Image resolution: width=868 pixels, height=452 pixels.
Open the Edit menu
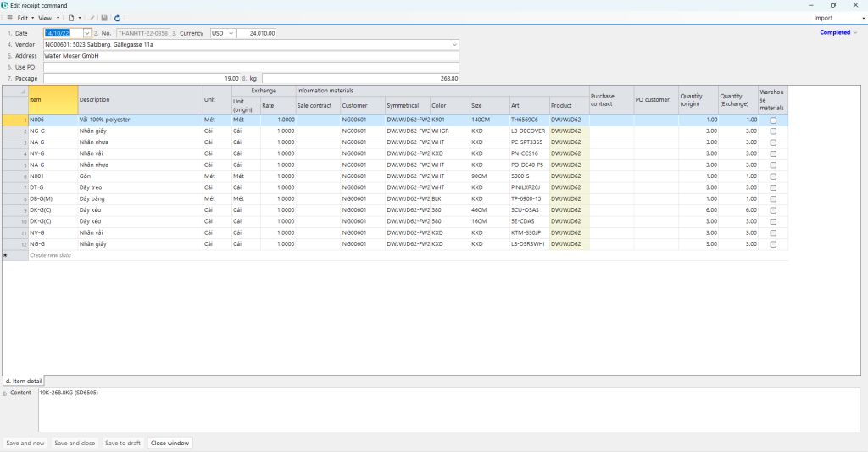(25, 18)
